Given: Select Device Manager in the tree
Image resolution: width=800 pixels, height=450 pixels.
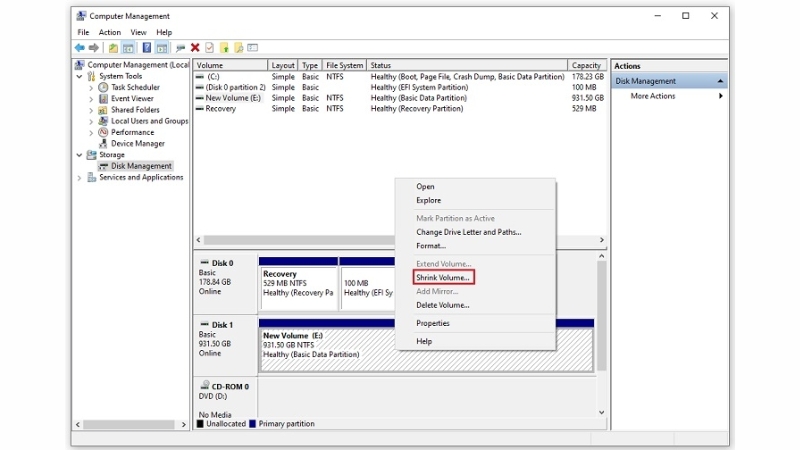Looking at the screenshot, I should tap(137, 143).
